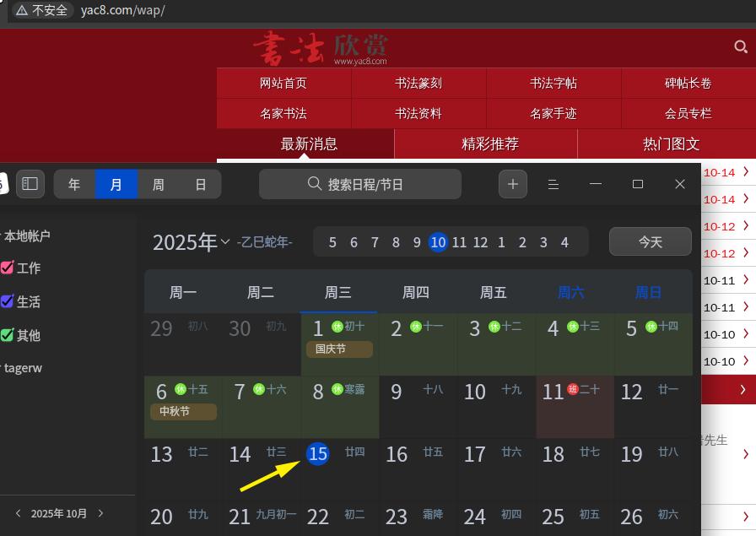Image resolution: width=756 pixels, height=536 pixels.
Task: Click the 书法欣赏 website logo
Action: 321,48
